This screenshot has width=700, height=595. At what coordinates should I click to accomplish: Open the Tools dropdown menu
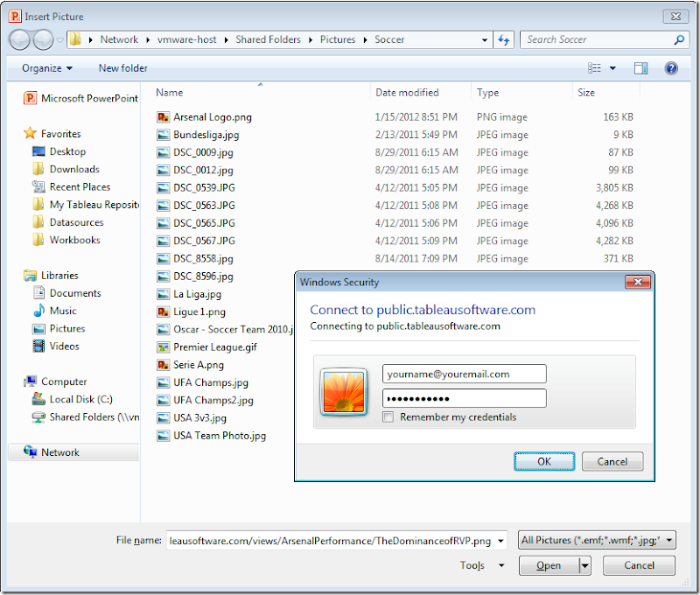tap(482, 565)
